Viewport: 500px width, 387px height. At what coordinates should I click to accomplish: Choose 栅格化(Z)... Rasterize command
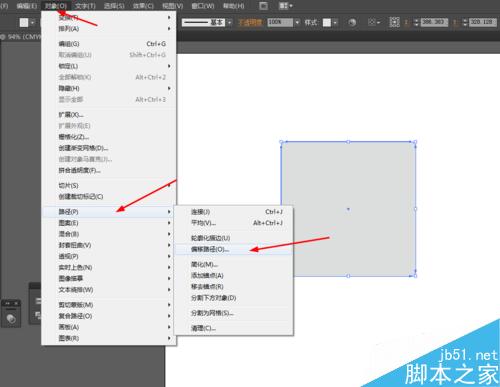(109, 137)
